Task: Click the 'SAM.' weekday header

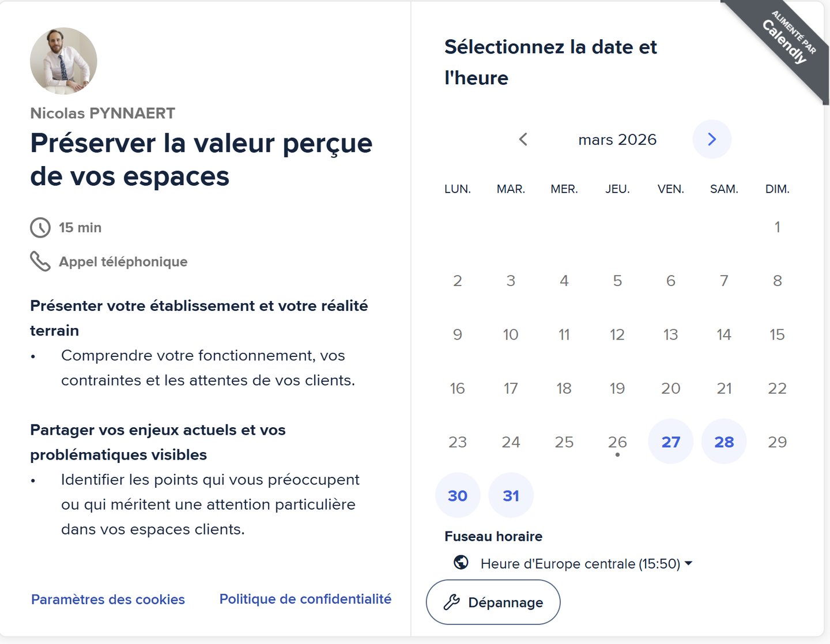Action: tap(724, 189)
